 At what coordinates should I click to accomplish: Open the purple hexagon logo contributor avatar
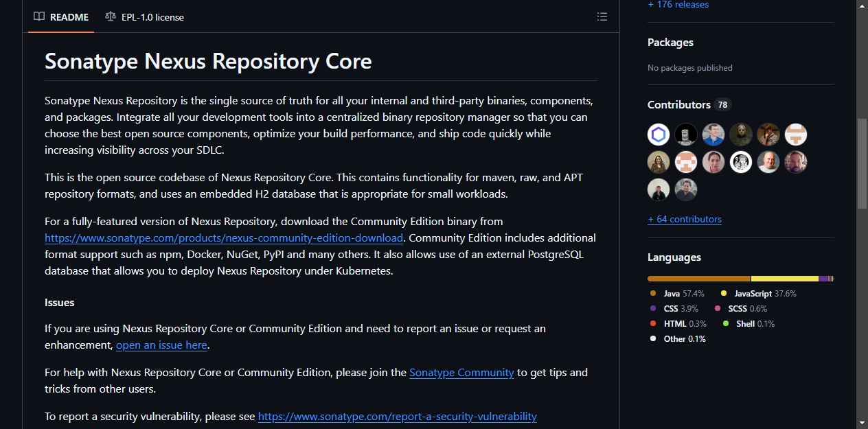[659, 135]
